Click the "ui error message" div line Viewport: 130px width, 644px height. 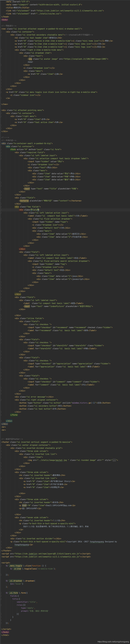pos(34,397)
